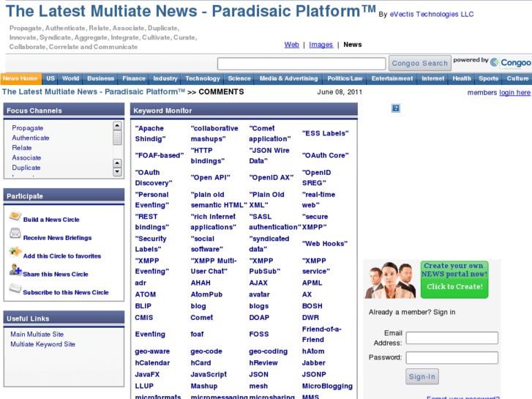
Task: Click Add this Circle to favorites text
Action: pyautogui.click(x=62, y=256)
